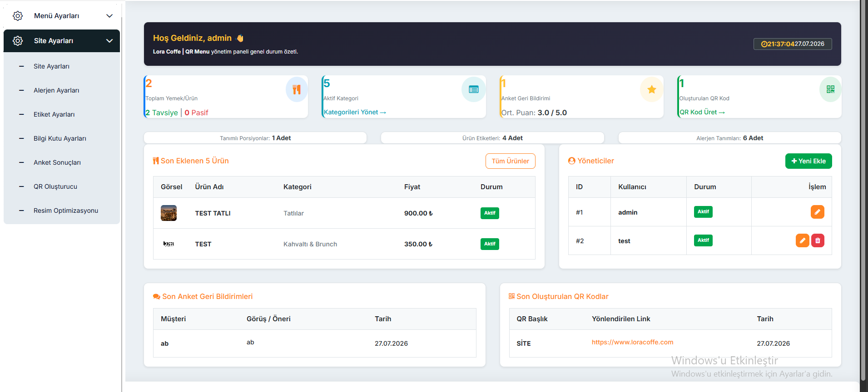
Task: Click Ürün Etiketleri 4 Adet badge
Action: (x=492, y=138)
